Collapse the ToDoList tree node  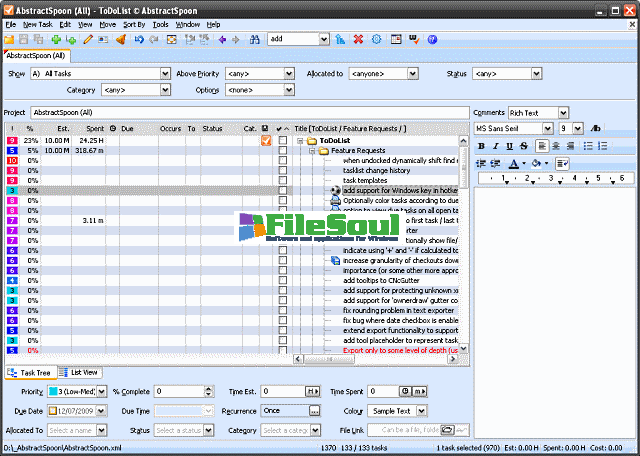300,141
